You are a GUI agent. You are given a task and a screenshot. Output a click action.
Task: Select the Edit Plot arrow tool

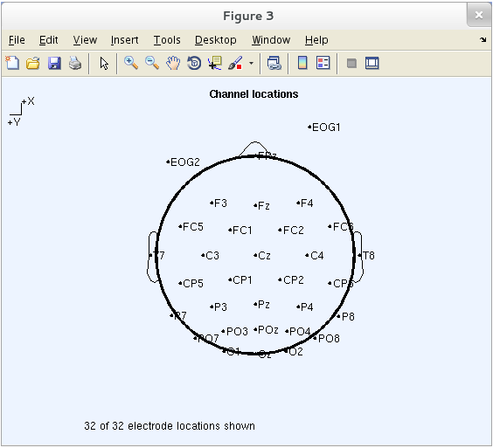tap(104, 64)
